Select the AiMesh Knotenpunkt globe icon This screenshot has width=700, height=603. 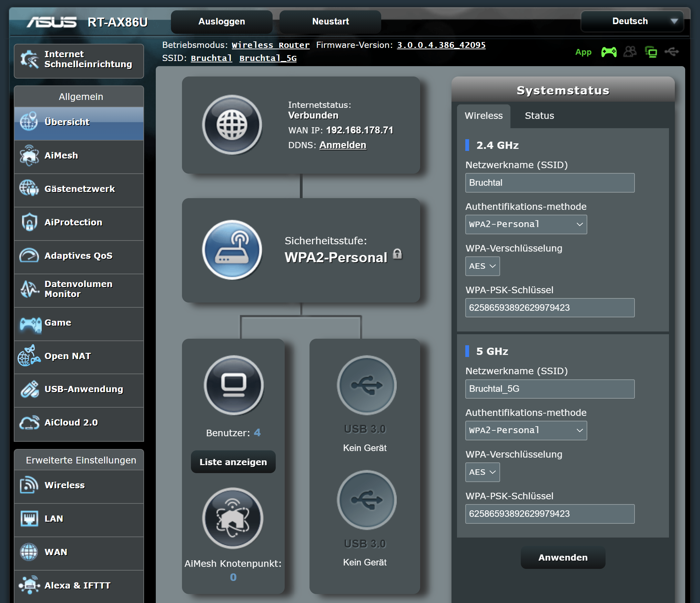pos(233,519)
